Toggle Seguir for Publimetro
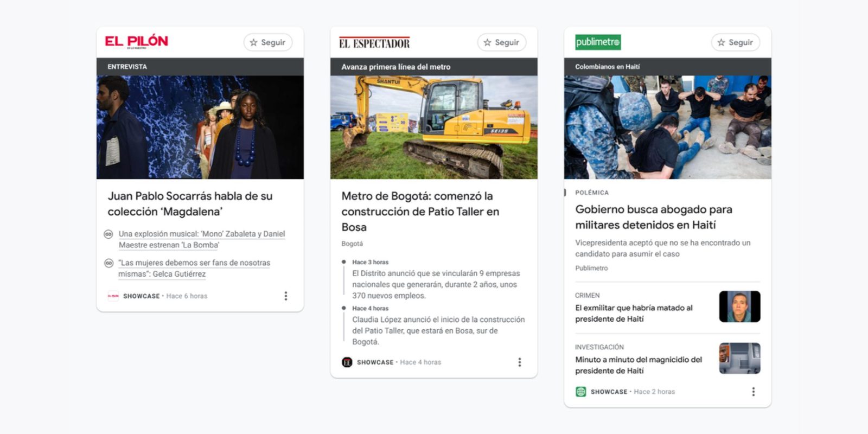 pos(735,42)
